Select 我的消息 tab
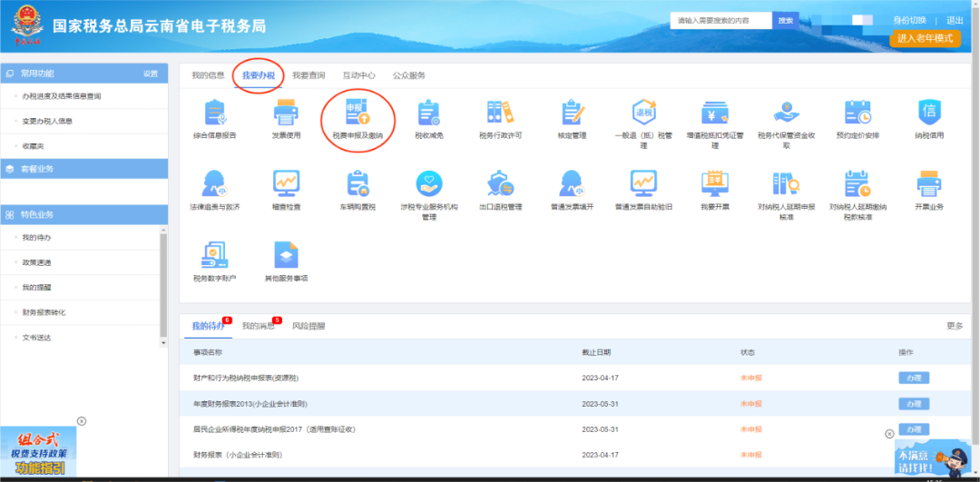The height and width of the screenshot is (482, 980). [x=258, y=327]
